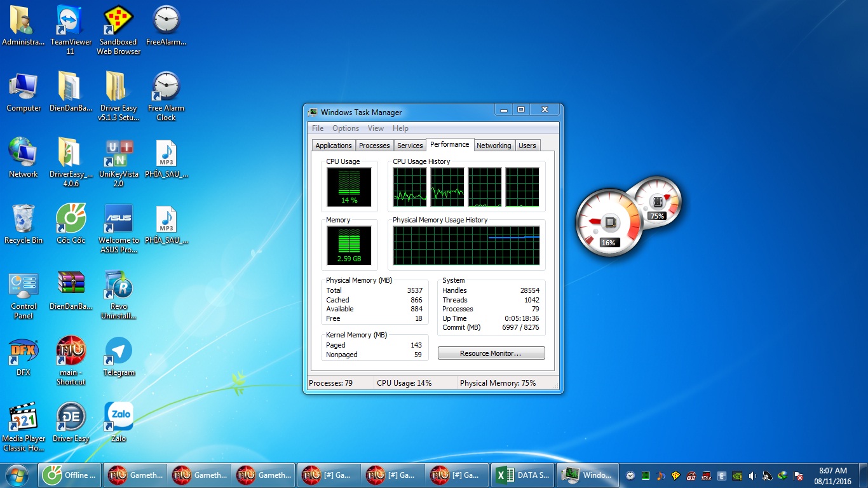The image size is (868, 488).
Task: Open the View menu in Task Manager
Action: (x=376, y=128)
